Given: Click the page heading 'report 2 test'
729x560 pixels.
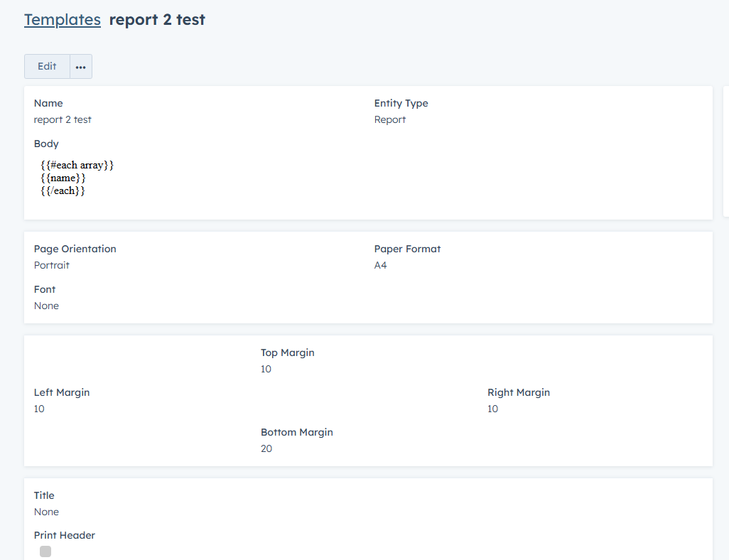Looking at the screenshot, I should [x=157, y=20].
